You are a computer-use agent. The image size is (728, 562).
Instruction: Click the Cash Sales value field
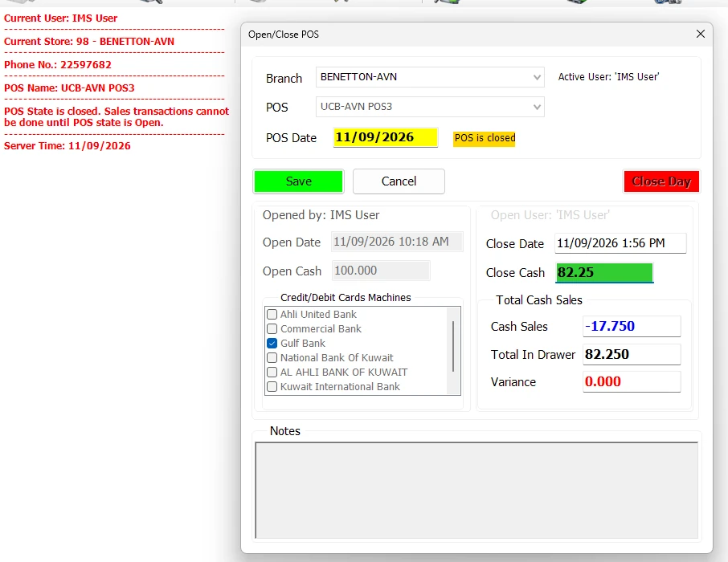pos(632,326)
